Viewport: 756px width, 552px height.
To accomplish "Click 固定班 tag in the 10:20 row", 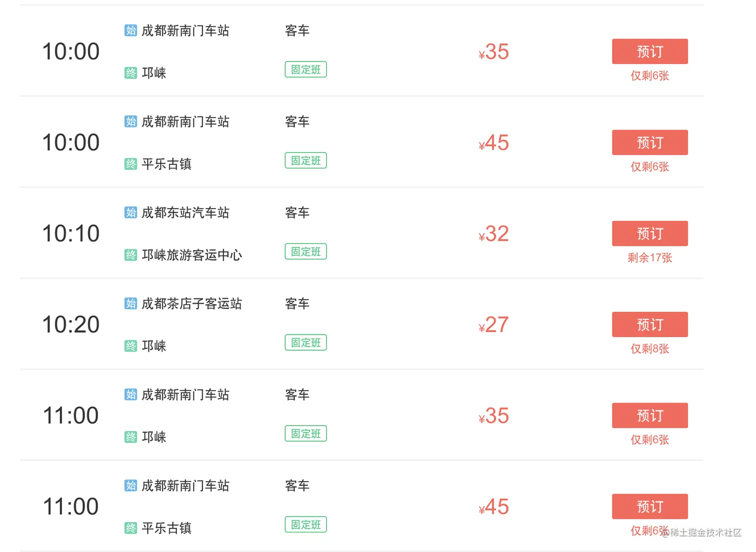I will coord(305,342).
